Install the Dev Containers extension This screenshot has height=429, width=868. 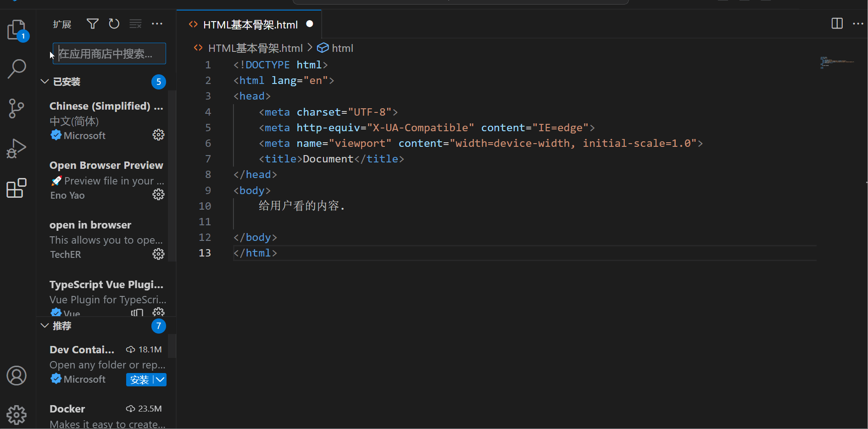[139, 380]
